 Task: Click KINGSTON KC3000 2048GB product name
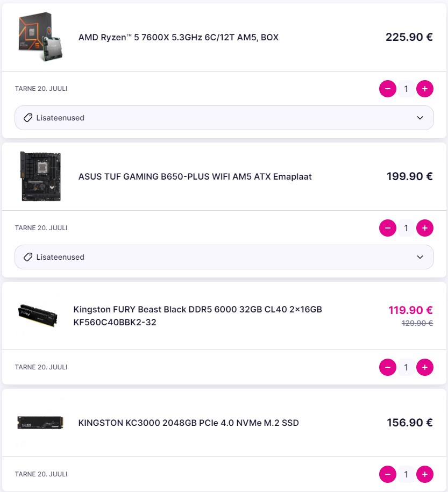coord(188,423)
